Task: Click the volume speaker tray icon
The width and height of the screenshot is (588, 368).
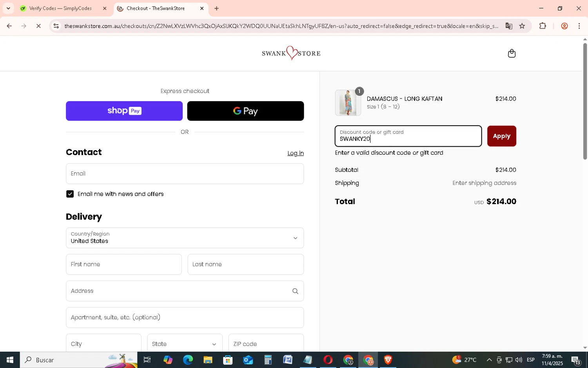Action: [x=519, y=360]
